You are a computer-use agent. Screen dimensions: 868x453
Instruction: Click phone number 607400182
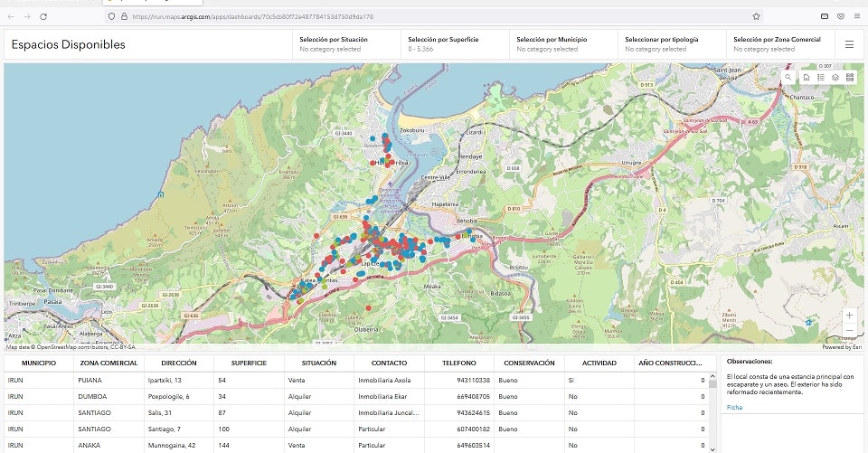[x=473, y=429]
